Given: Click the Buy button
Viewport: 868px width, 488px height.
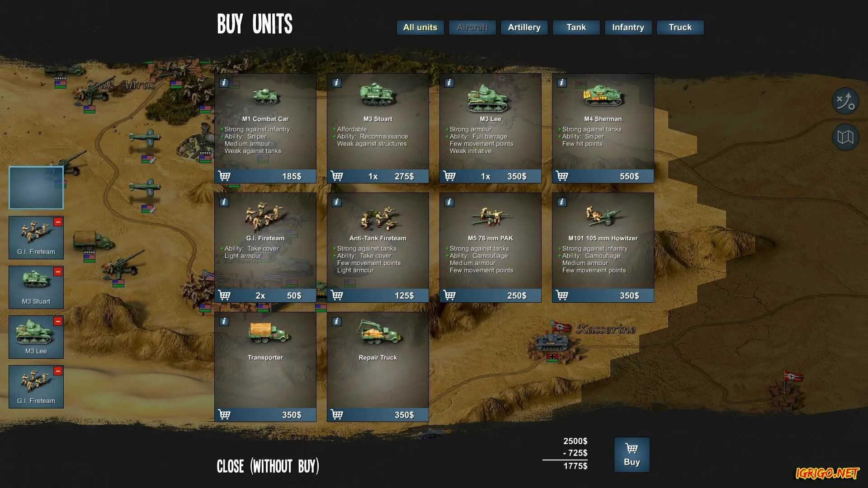Looking at the screenshot, I should click(632, 455).
